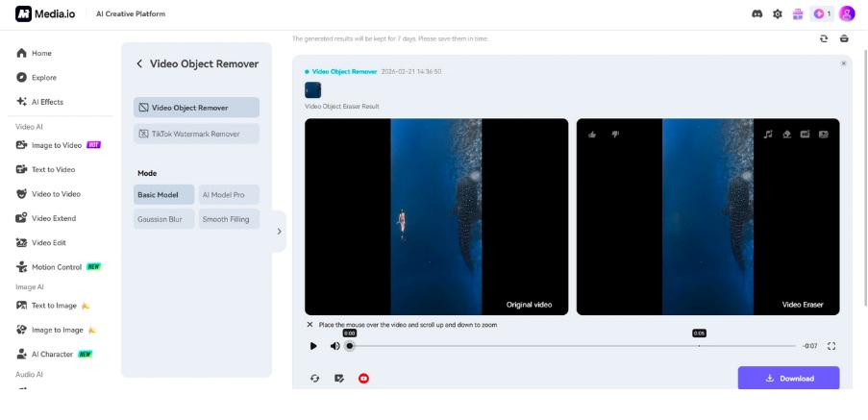868x420 pixels.
Task: Click the -0:07 remaining time label
Action: point(810,346)
